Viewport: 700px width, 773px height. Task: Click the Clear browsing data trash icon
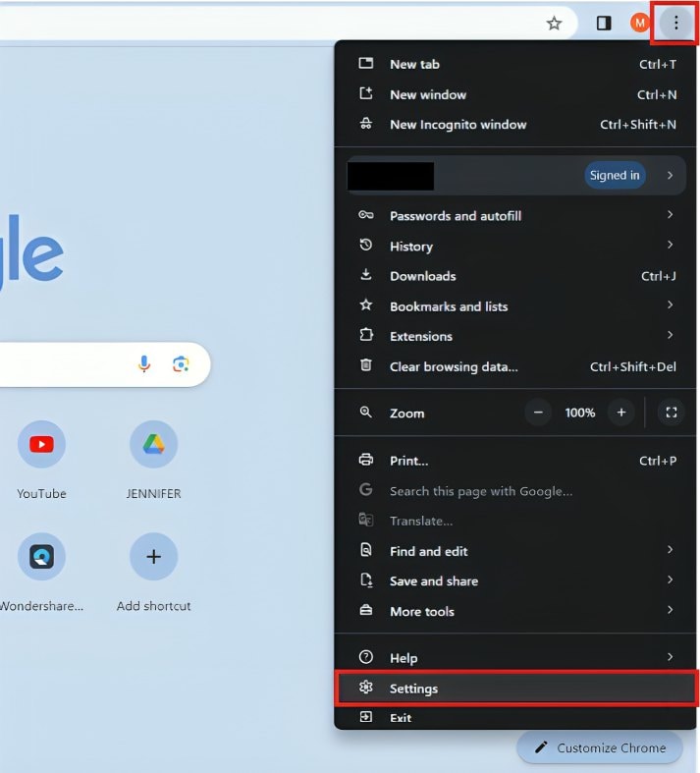tap(366, 365)
